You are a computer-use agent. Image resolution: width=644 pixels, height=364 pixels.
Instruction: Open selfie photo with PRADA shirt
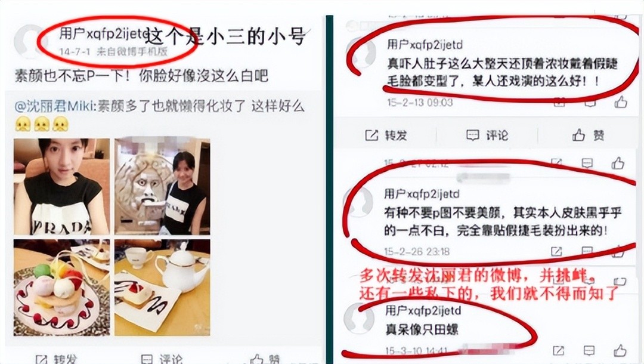[x=61, y=187]
